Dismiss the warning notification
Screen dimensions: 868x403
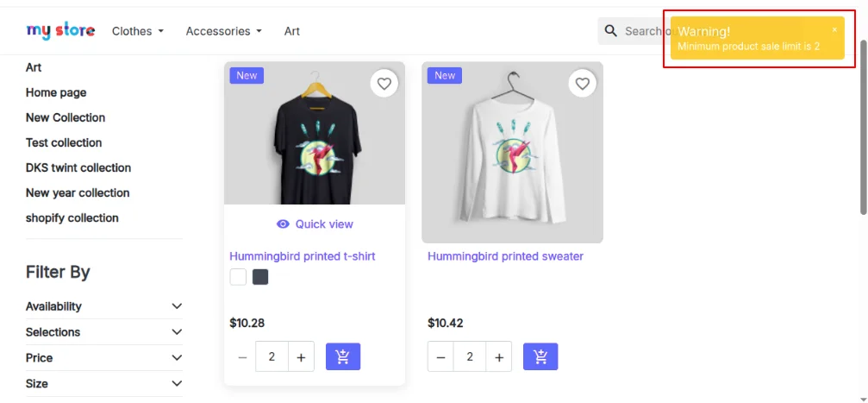click(x=834, y=29)
